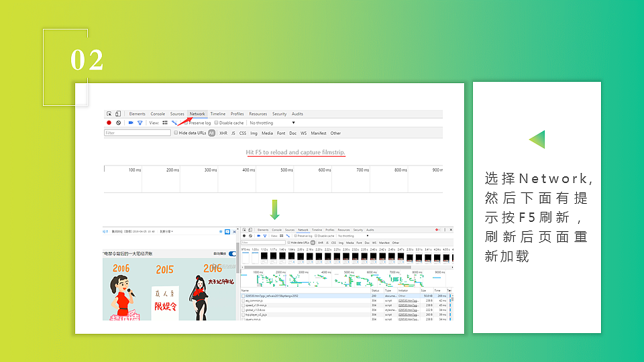
Task: Click inspect-element cursor icon in lower DevTools
Action: [244, 230]
